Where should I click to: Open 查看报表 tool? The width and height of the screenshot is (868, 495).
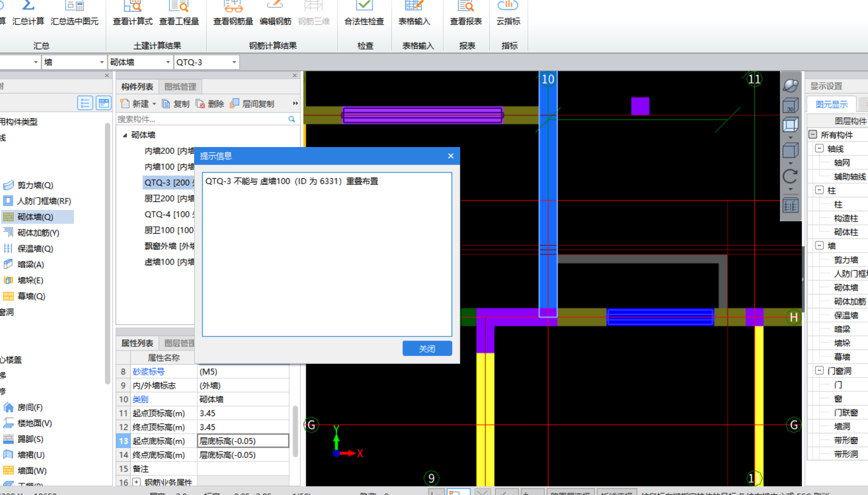tap(465, 13)
